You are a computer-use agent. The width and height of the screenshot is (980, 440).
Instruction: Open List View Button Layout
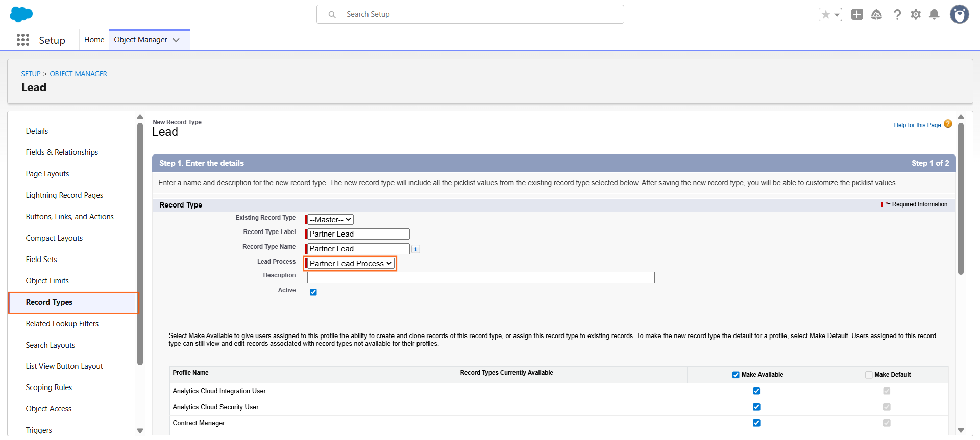tap(64, 366)
